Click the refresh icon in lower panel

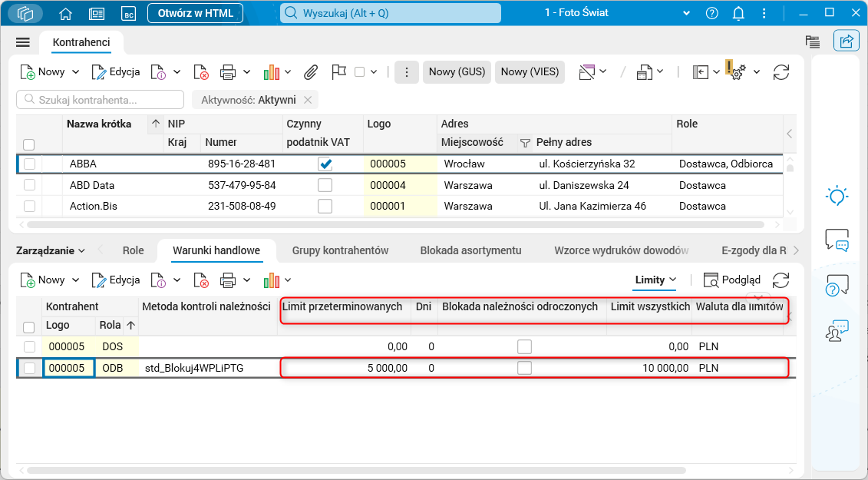pos(781,280)
